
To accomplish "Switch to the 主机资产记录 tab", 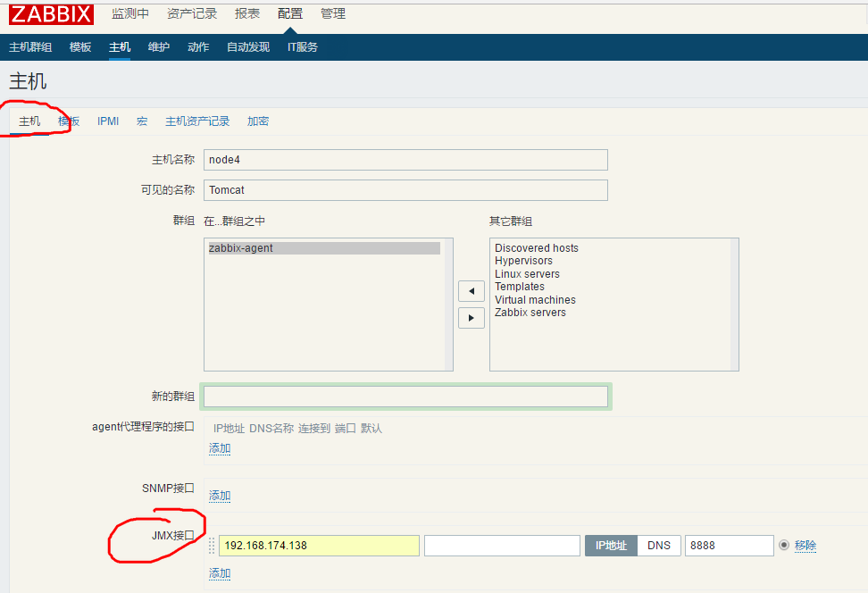I will point(197,121).
